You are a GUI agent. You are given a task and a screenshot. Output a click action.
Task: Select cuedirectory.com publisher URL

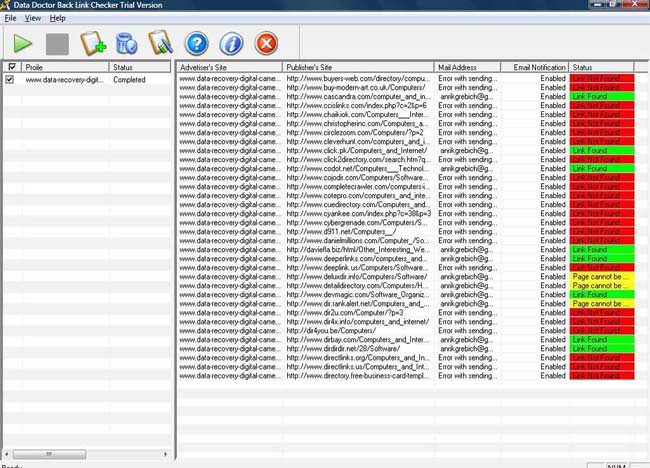pos(358,205)
